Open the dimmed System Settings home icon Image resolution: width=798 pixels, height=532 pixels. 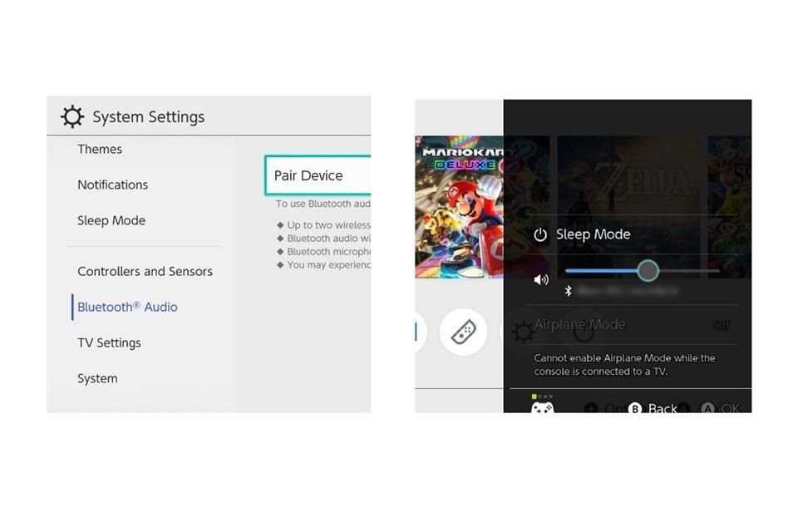coord(523,332)
